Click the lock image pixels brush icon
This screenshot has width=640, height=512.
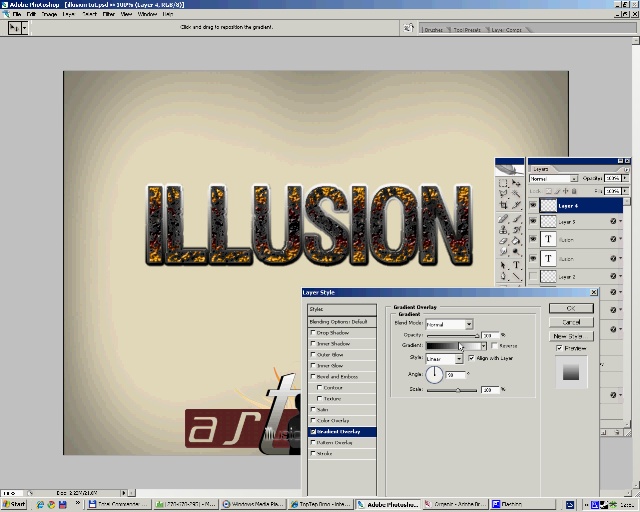[x=557, y=191]
